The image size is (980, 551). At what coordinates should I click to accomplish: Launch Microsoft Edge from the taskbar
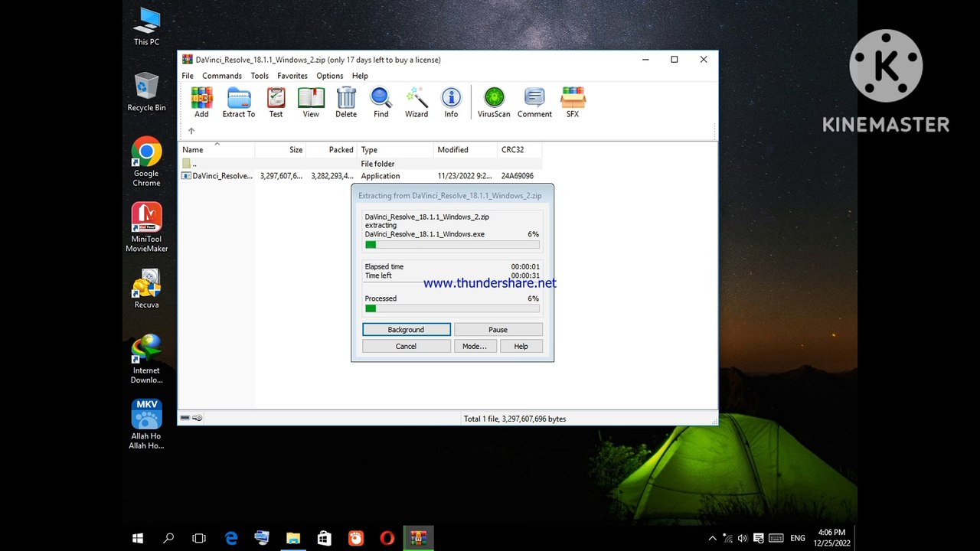[231, 538]
